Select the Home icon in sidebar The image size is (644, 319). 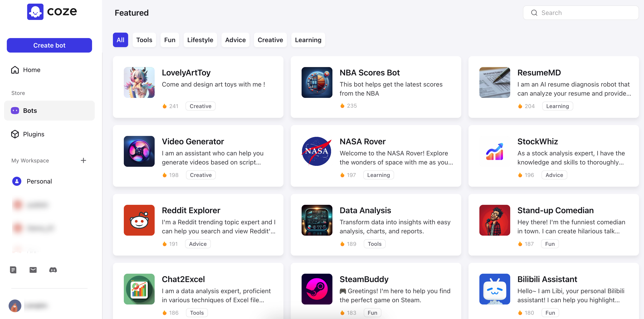pyautogui.click(x=15, y=70)
